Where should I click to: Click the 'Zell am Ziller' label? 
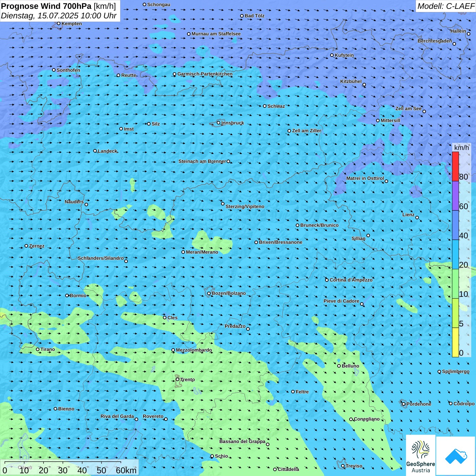(x=307, y=131)
